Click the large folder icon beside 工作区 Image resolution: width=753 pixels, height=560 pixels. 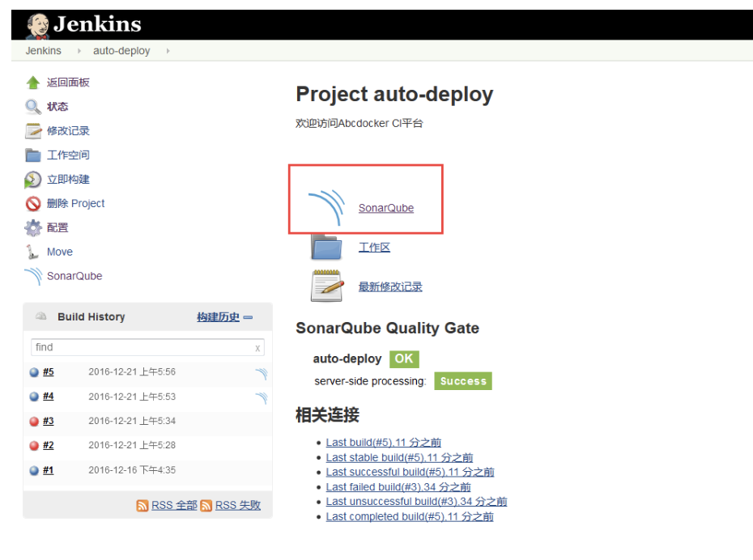[326, 247]
